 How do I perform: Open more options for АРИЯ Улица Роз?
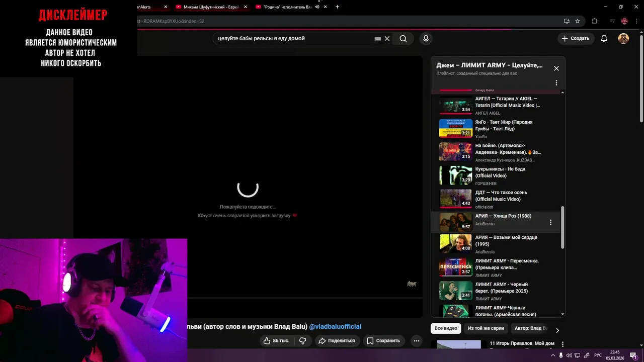[550, 222]
